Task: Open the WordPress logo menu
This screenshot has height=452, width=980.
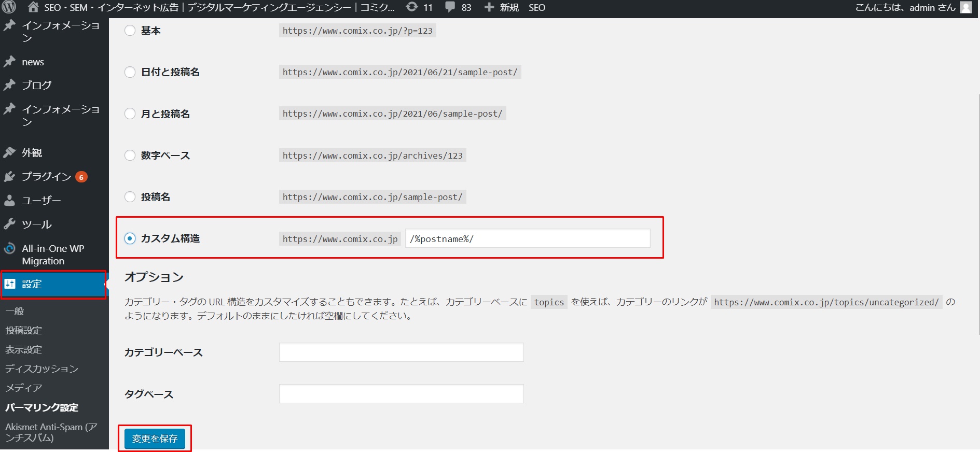Action: point(9,7)
